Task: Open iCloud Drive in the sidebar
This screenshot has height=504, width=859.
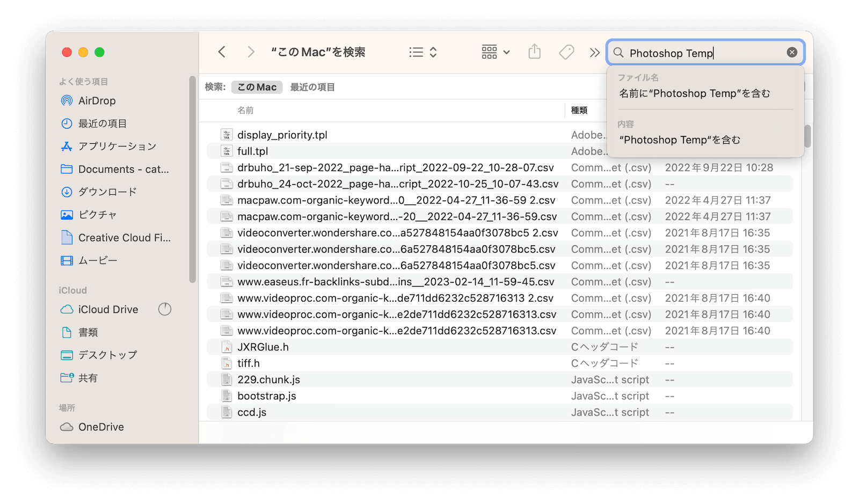Action: tap(99, 309)
